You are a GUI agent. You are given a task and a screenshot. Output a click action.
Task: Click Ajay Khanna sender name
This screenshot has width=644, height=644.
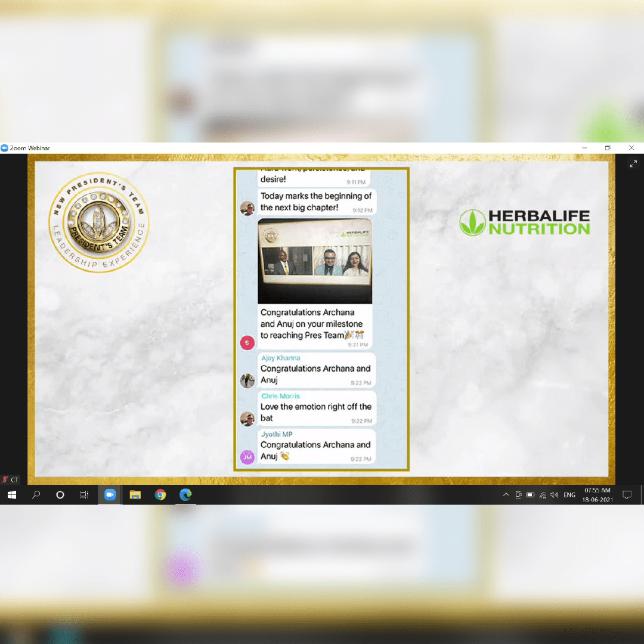280,358
